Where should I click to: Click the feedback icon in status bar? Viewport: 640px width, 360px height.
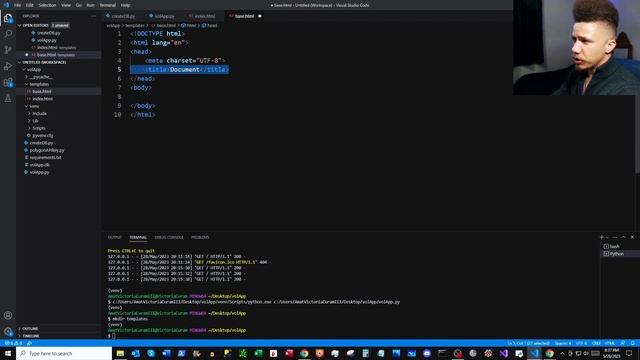(623, 343)
